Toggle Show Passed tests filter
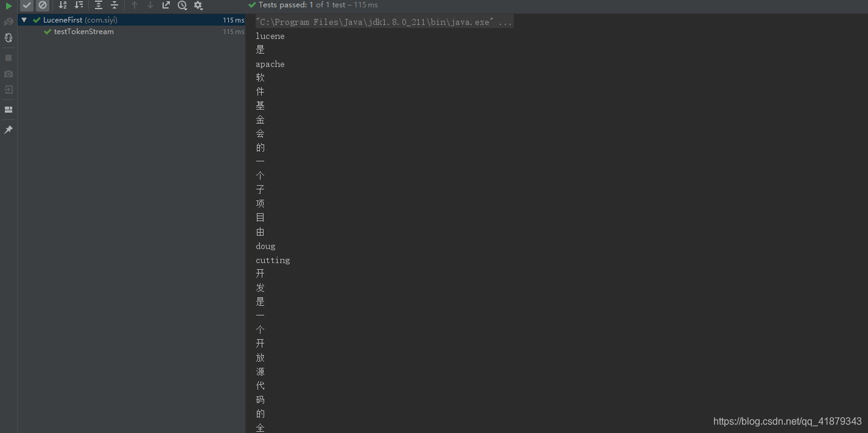868x433 pixels. click(27, 5)
